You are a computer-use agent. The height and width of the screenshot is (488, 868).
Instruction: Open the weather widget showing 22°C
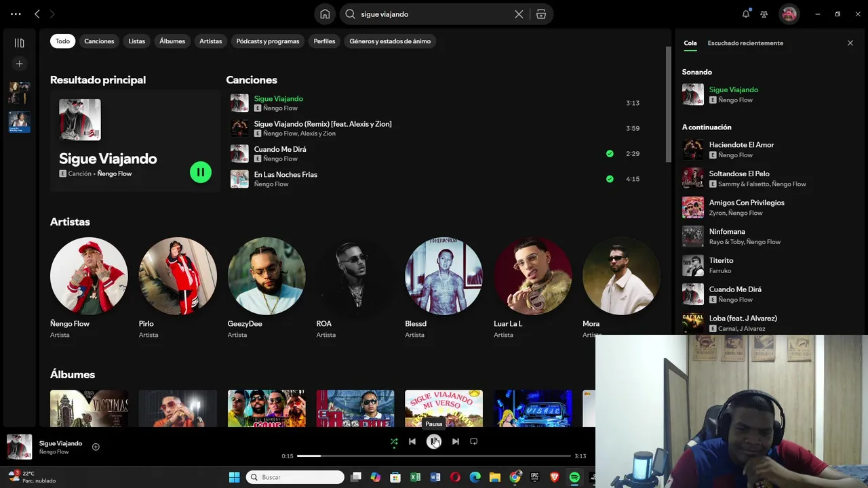click(32, 477)
